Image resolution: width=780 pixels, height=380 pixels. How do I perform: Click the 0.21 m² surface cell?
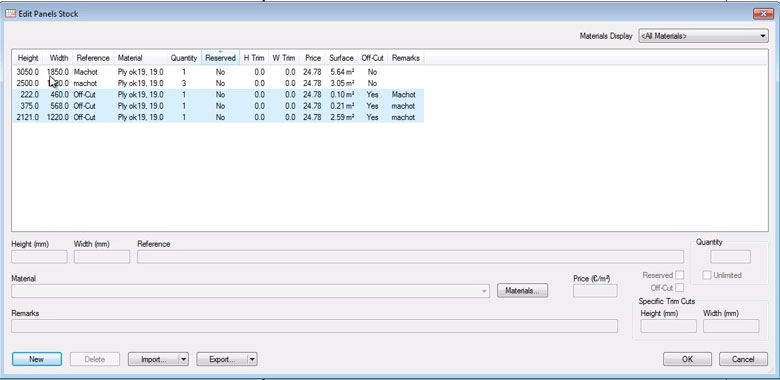[342, 106]
